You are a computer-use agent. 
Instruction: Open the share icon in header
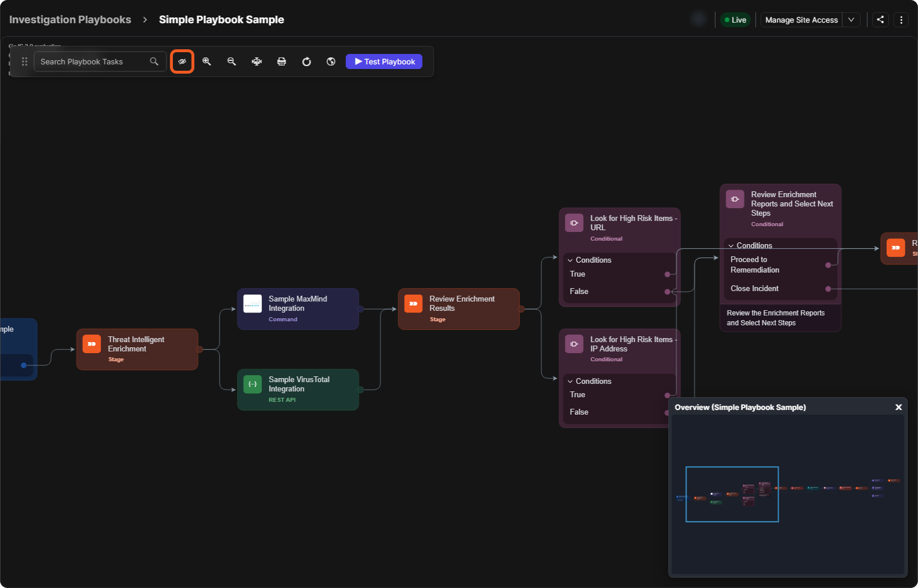[x=880, y=20]
